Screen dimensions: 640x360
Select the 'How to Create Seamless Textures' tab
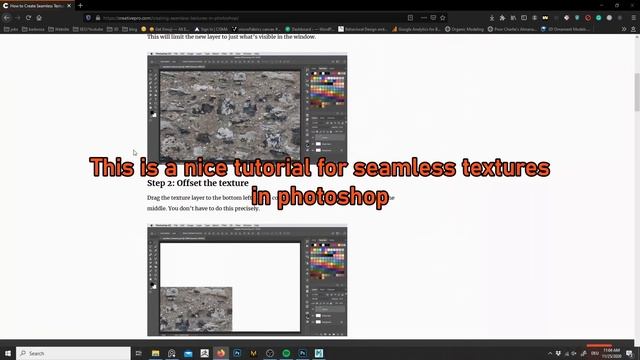(x=37, y=6)
